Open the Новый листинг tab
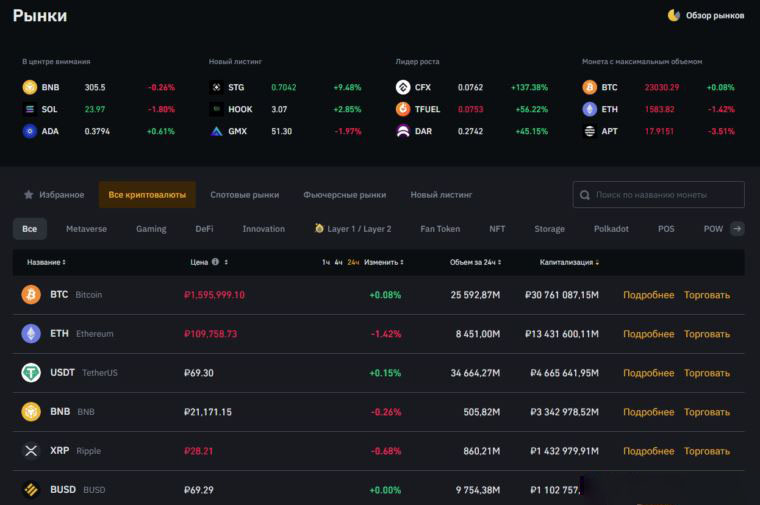 (x=441, y=194)
